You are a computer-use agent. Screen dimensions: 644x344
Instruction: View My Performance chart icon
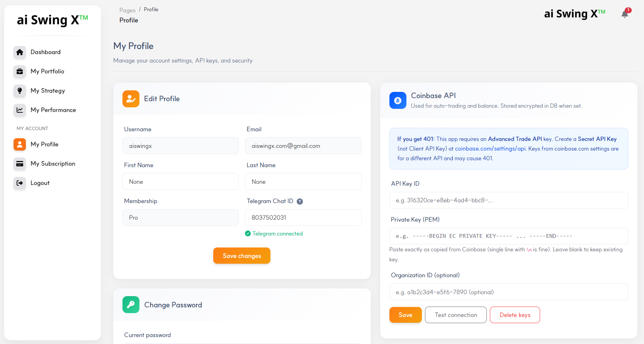click(20, 110)
